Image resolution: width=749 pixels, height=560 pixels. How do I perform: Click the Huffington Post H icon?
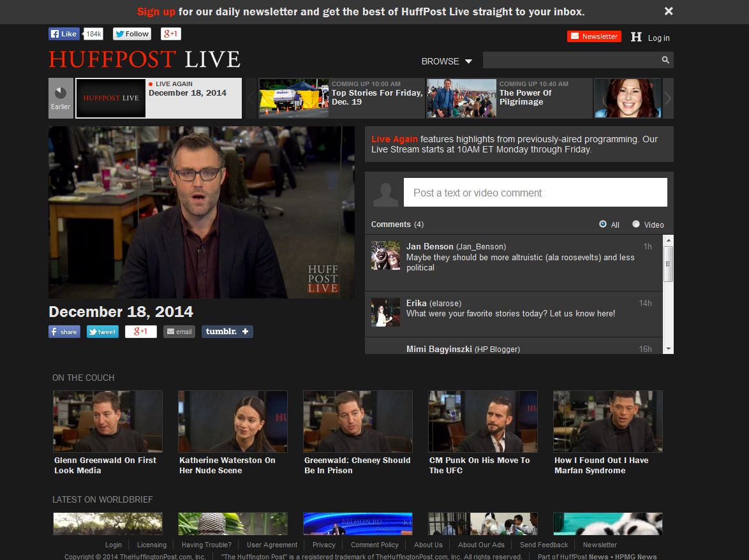point(636,37)
